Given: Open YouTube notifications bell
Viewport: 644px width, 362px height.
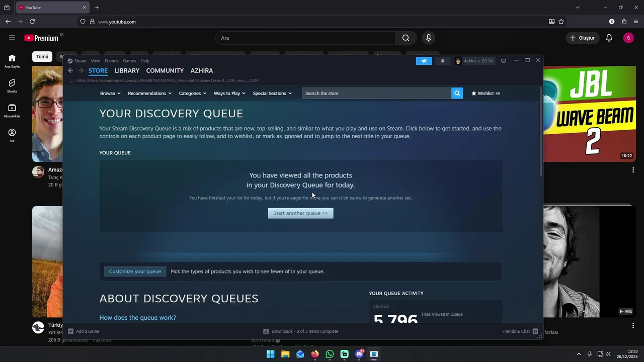Looking at the screenshot, I should pyautogui.click(x=609, y=38).
